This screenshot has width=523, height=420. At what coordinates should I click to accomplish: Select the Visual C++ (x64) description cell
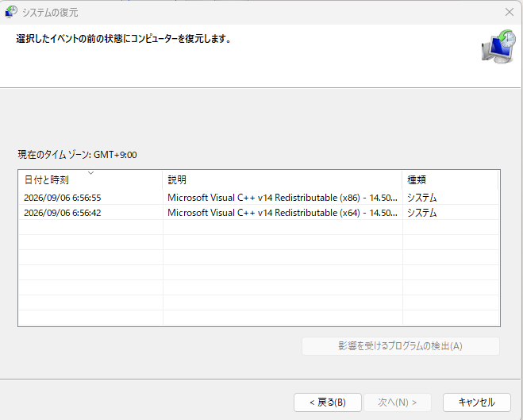pyautogui.click(x=283, y=213)
